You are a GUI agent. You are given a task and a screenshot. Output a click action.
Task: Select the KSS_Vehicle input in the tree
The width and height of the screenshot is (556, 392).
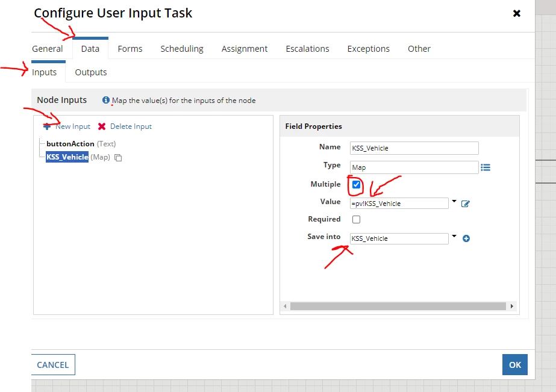(x=67, y=157)
